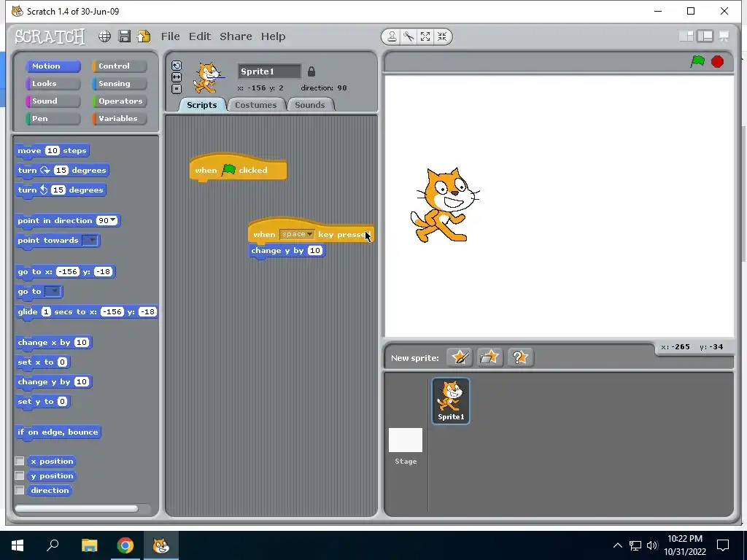The width and height of the screenshot is (747, 560).
Task: Click the blocks palette horizontal scrollbar
Action: tap(77, 508)
